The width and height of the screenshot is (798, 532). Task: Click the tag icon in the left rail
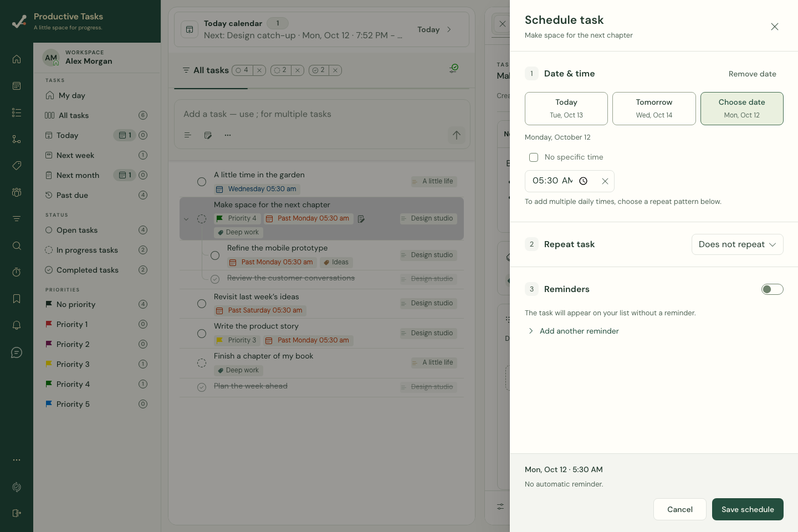[17, 166]
